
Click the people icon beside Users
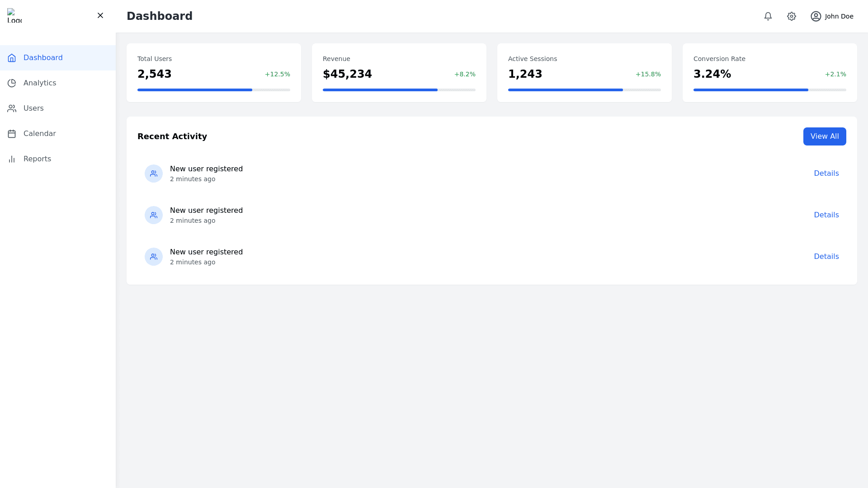coord(12,108)
